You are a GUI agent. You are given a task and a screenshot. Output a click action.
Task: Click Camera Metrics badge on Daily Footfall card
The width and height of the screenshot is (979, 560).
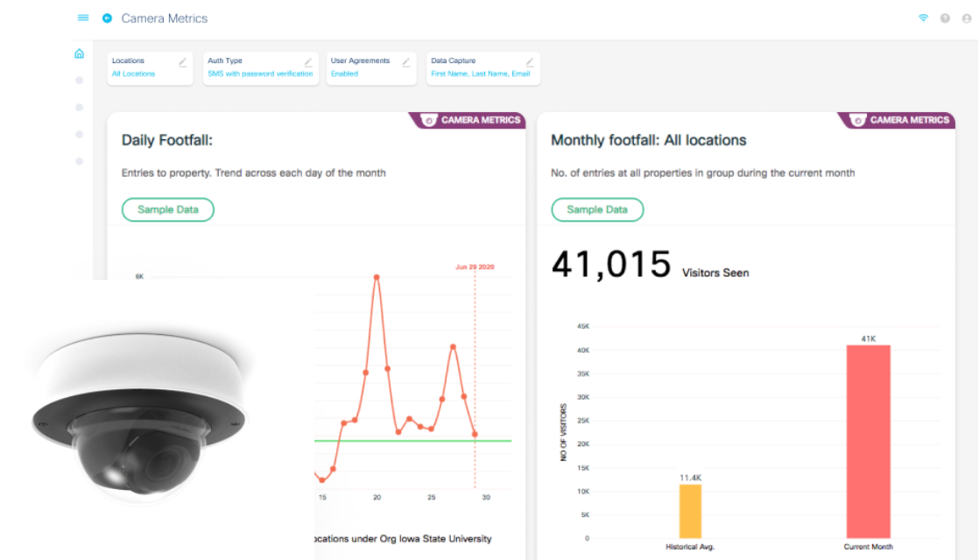click(x=471, y=120)
